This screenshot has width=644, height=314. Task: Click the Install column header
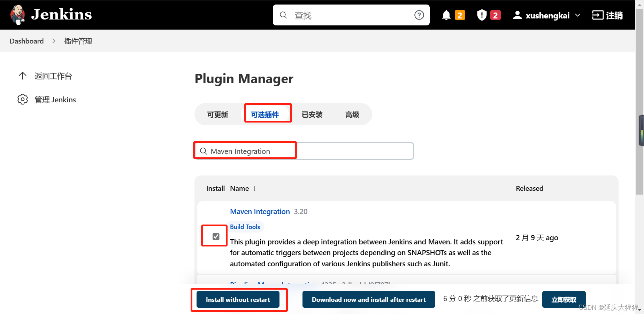(x=215, y=188)
